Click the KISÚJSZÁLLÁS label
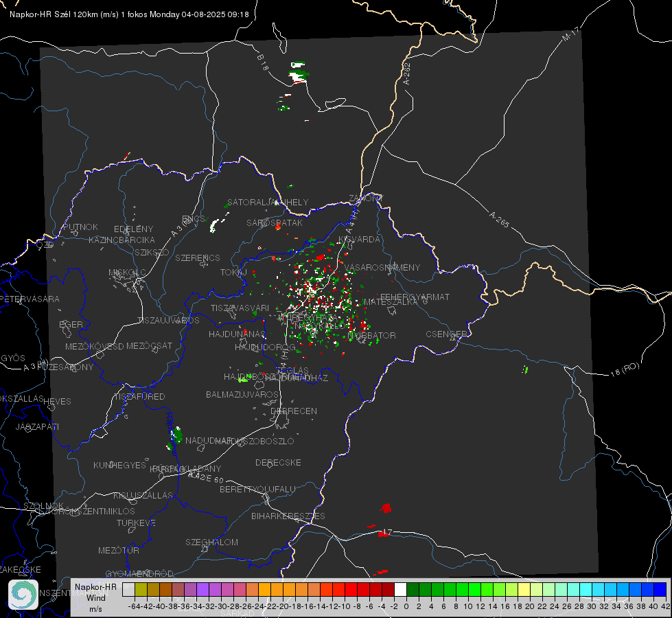Screen dimensions: 672x618 (x=143, y=495)
